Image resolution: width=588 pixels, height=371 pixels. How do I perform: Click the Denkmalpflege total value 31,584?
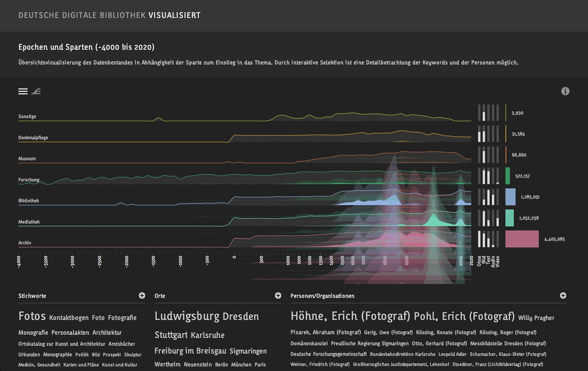tap(518, 134)
